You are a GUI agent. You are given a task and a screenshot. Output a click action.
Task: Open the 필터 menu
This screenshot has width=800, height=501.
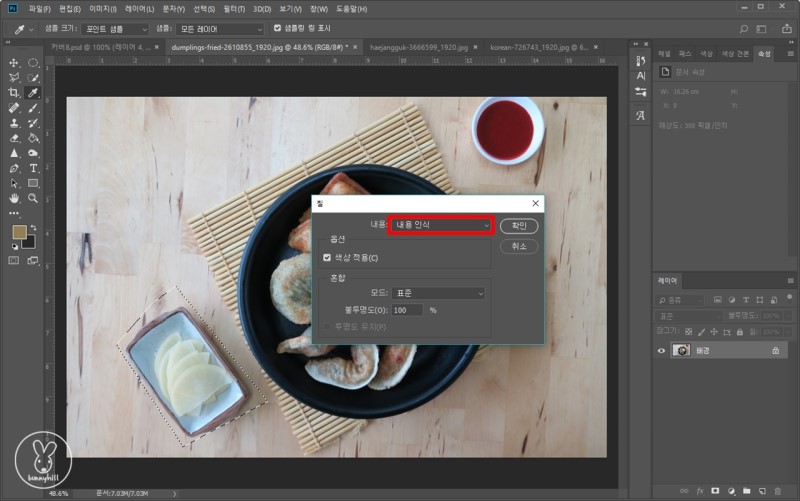tap(235, 9)
